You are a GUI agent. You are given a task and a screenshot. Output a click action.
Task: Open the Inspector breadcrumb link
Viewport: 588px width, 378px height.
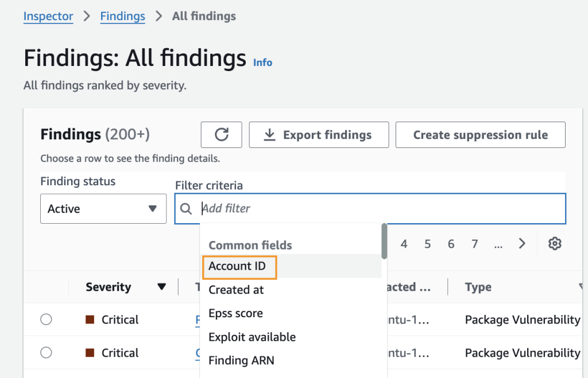coord(48,16)
